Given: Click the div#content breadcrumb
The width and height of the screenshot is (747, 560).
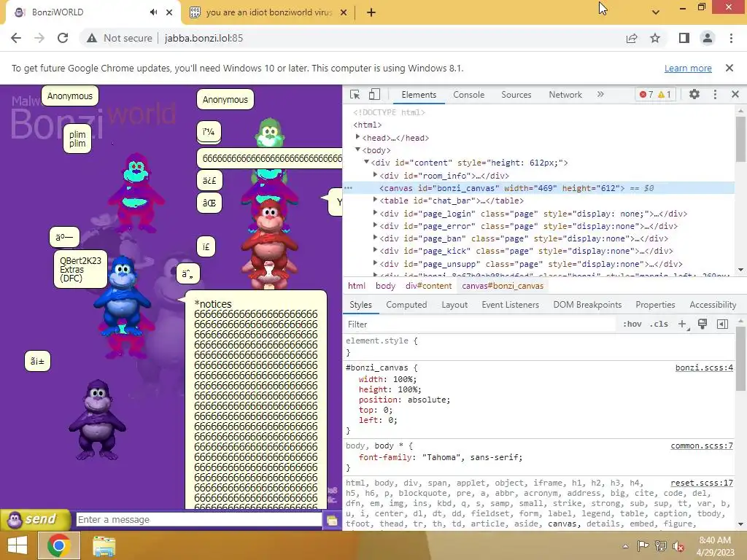Looking at the screenshot, I should click(x=428, y=286).
